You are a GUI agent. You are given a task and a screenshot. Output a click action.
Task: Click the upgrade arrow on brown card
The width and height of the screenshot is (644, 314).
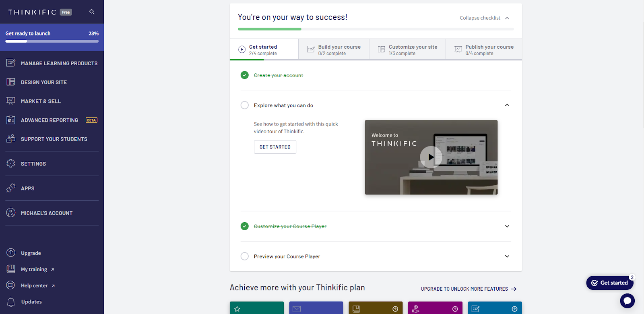click(x=395, y=309)
